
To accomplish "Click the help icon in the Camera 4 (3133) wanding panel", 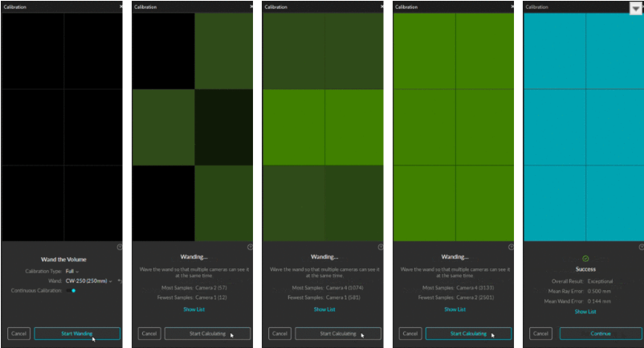I will click(512, 247).
